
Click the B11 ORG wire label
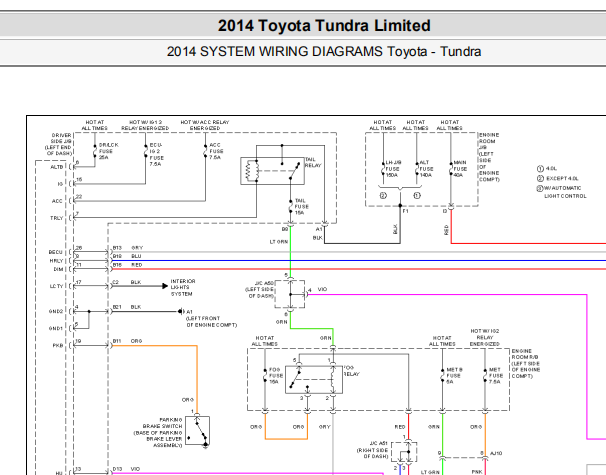pyautogui.click(x=128, y=341)
